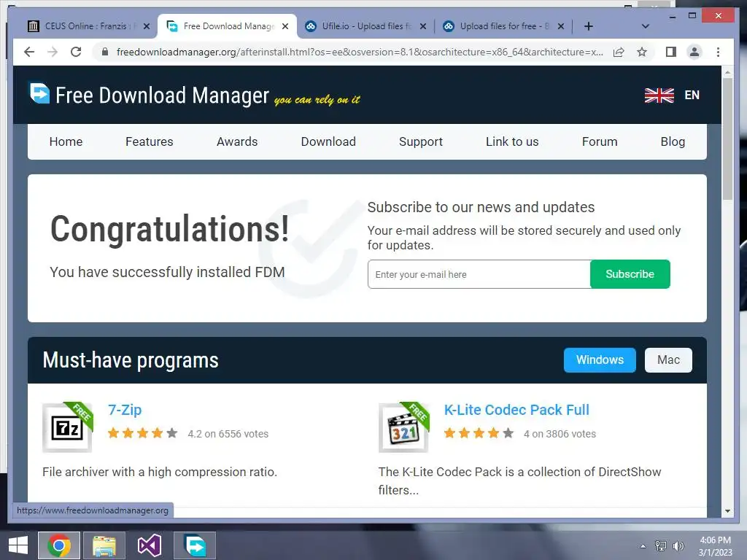Open a new browser tab
747x560 pixels.
click(x=589, y=26)
